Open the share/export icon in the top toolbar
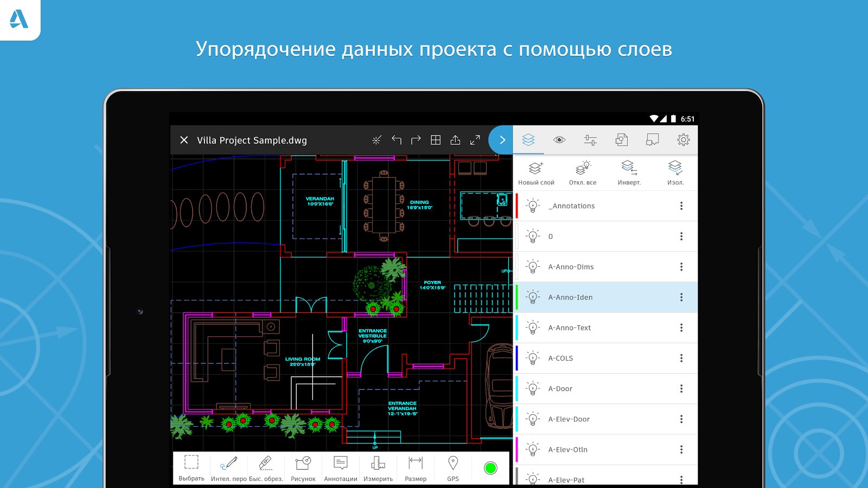This screenshot has height=488, width=868. [455, 140]
